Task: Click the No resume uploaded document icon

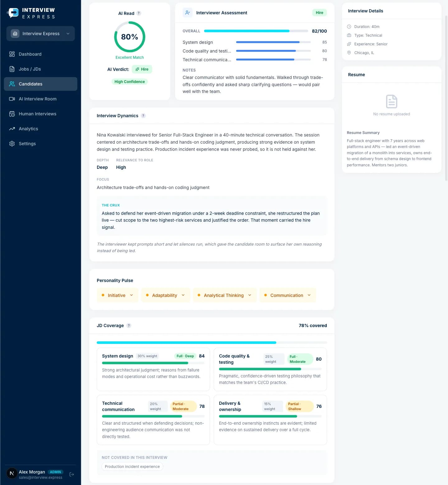Action: point(391,102)
